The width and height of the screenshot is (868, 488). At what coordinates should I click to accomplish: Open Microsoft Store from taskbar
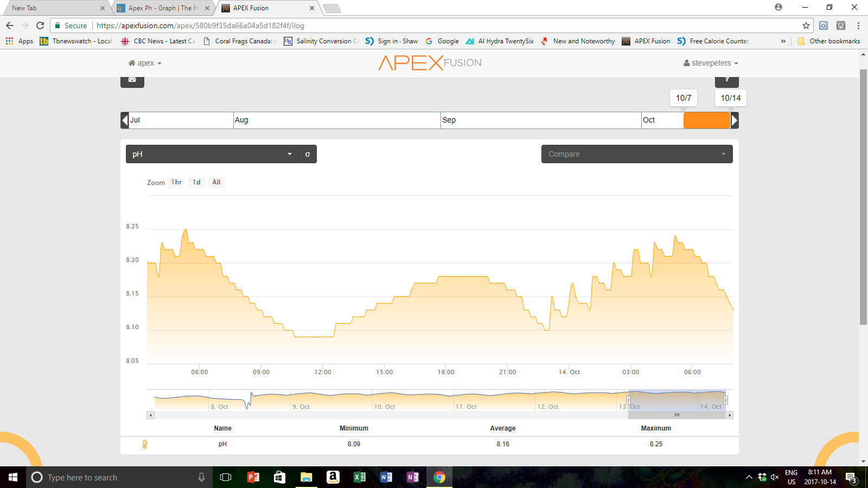tap(279, 477)
